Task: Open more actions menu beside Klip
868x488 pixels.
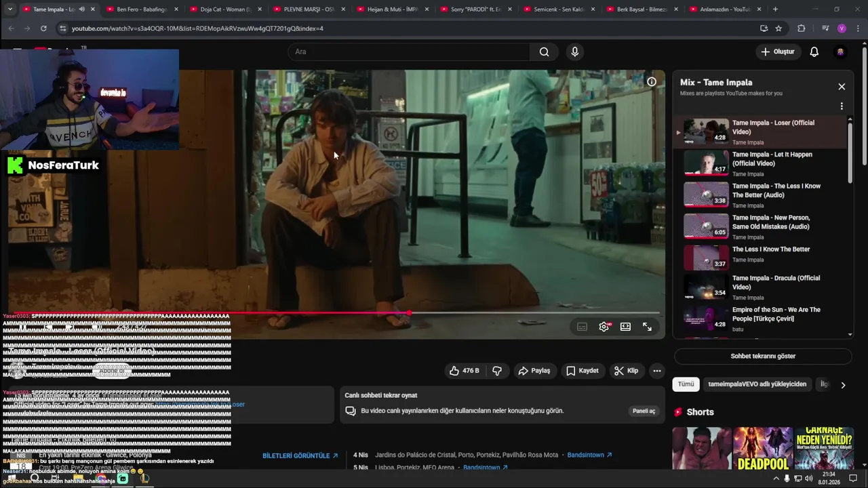Action: point(656,371)
